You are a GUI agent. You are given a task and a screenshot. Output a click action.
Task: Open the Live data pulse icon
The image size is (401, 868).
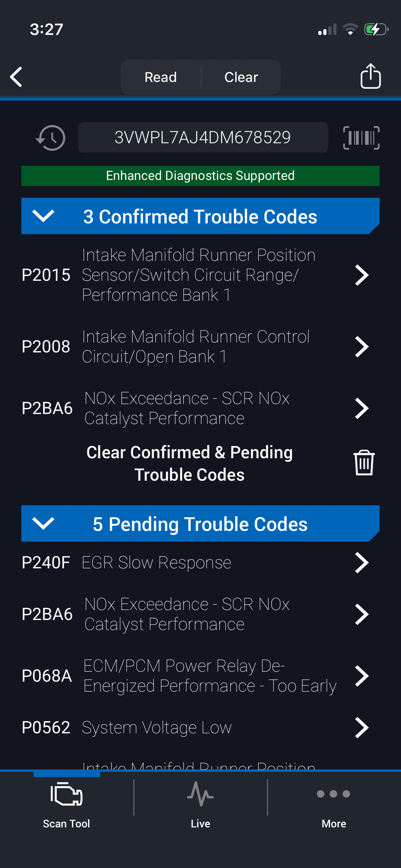click(x=200, y=794)
